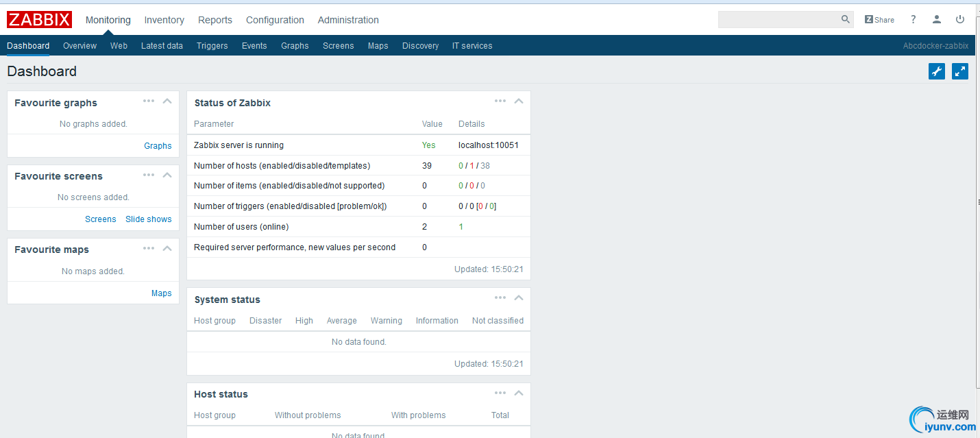Open Host status three-dot menu
The width and height of the screenshot is (980, 438).
(x=500, y=393)
